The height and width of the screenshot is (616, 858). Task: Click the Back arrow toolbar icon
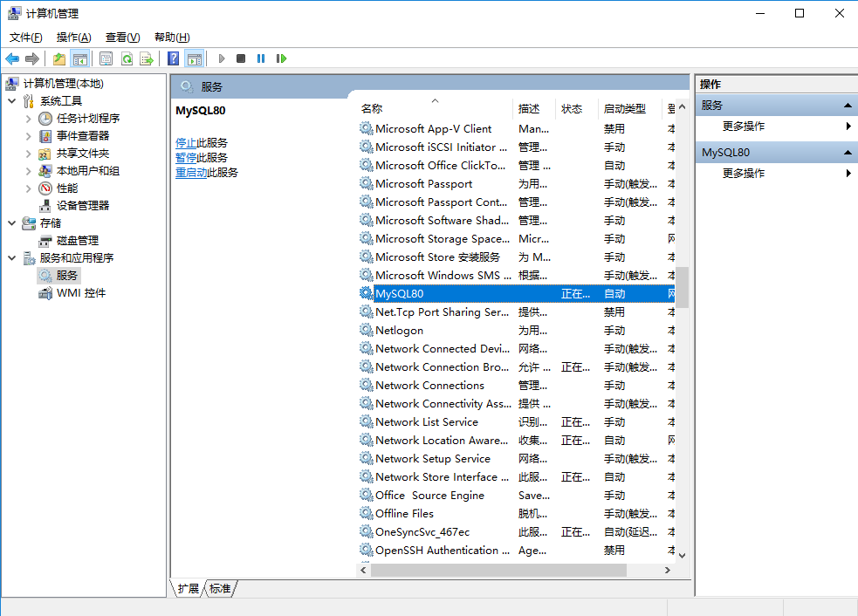click(12, 58)
